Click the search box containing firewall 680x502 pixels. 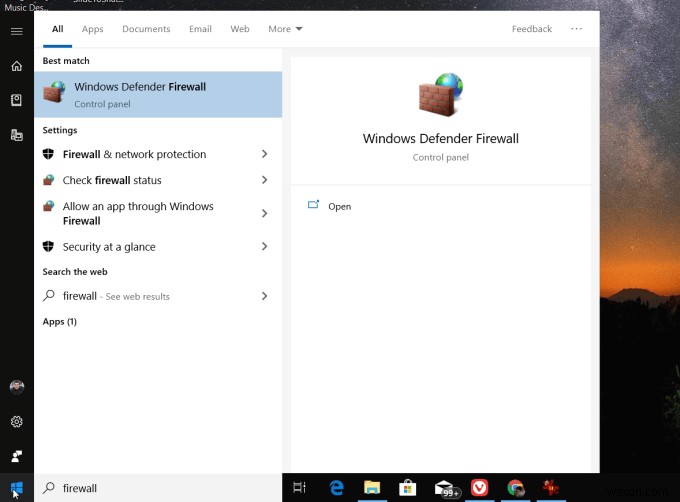click(x=158, y=488)
